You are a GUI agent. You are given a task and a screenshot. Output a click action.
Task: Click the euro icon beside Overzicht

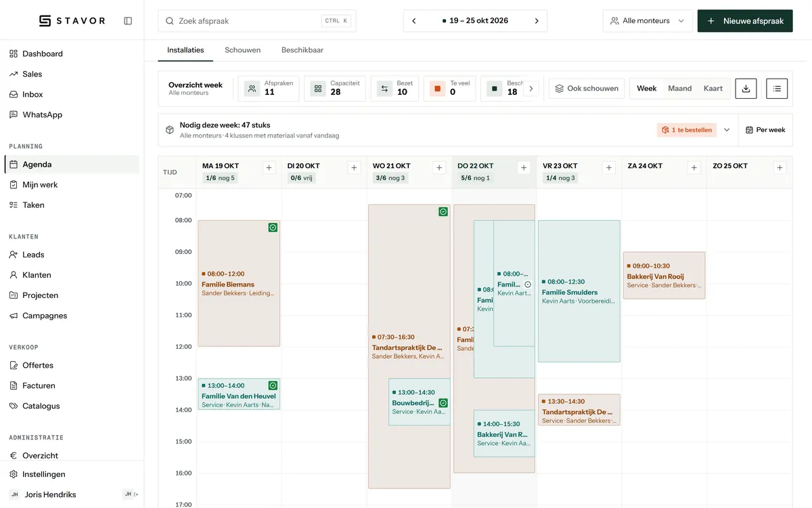point(14,456)
